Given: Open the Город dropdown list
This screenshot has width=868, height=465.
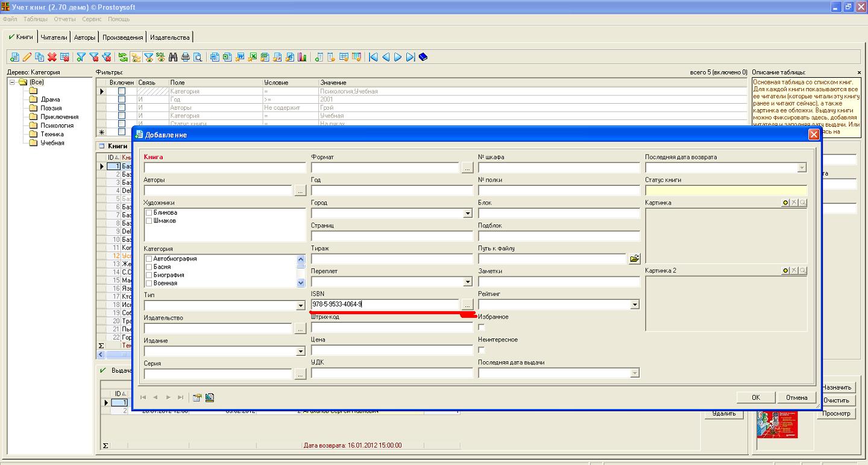Looking at the screenshot, I should point(468,214).
